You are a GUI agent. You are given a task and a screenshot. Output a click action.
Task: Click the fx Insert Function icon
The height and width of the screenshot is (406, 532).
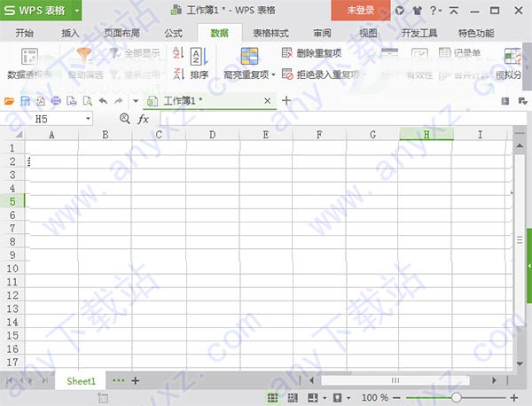pyautogui.click(x=143, y=119)
